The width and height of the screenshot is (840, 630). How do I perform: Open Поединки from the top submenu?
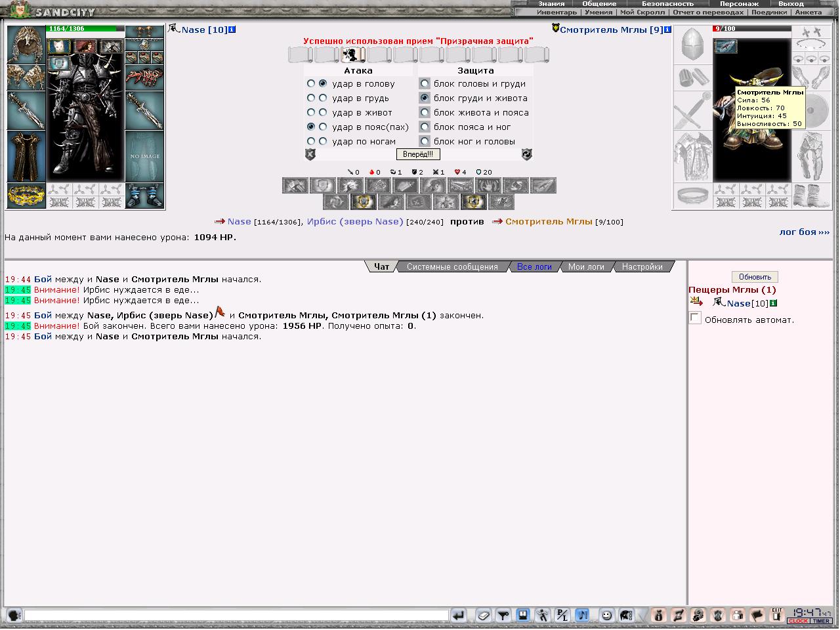tap(768, 12)
